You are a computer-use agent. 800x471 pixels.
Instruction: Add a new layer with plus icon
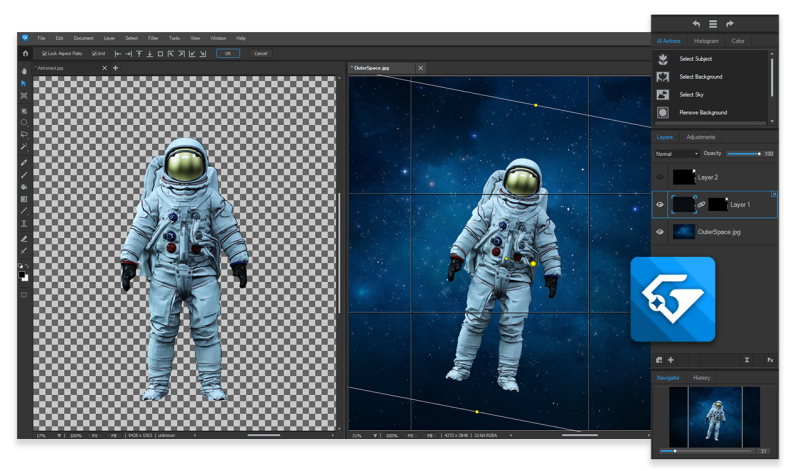tap(671, 360)
